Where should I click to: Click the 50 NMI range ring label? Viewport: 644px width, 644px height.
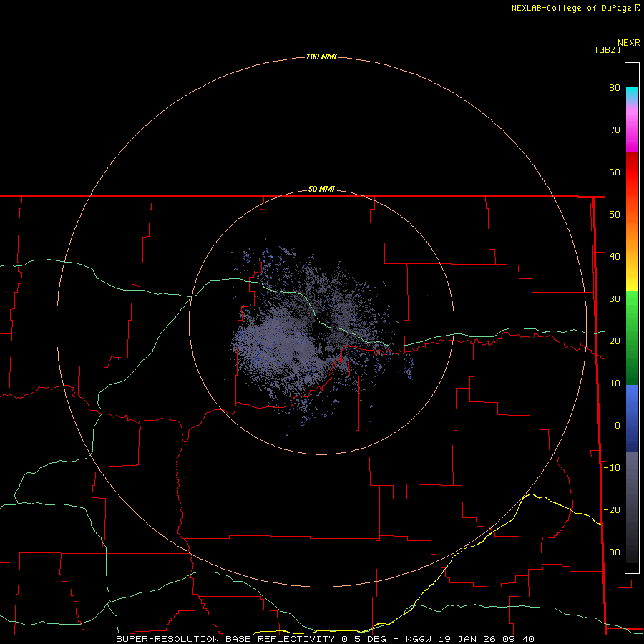(x=321, y=190)
